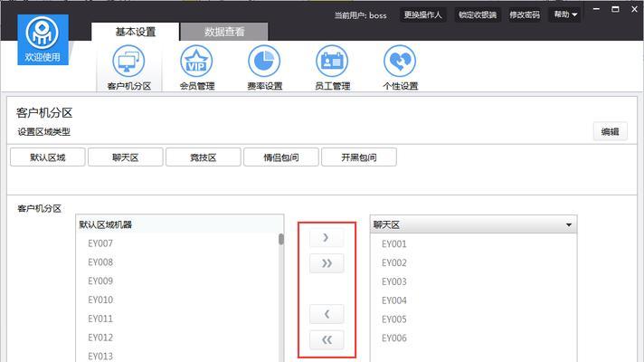Select 情侣包间 zone type button
The image size is (644, 362).
[x=281, y=157]
